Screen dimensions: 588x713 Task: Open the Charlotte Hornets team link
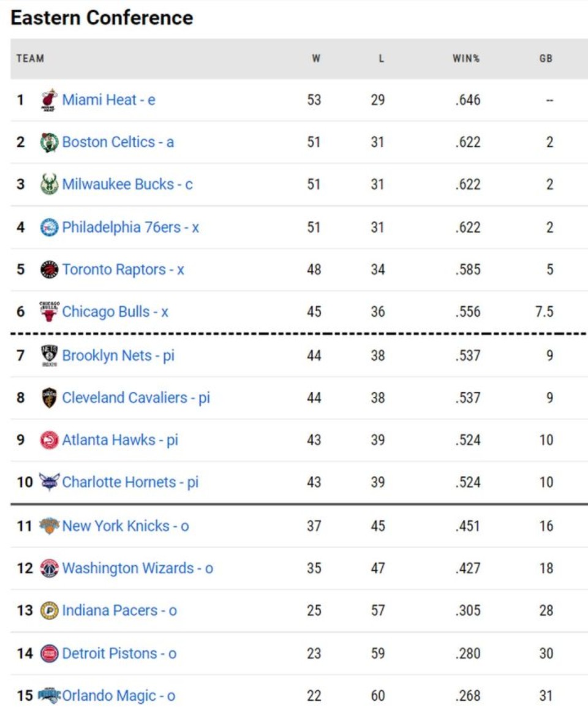pos(130,482)
